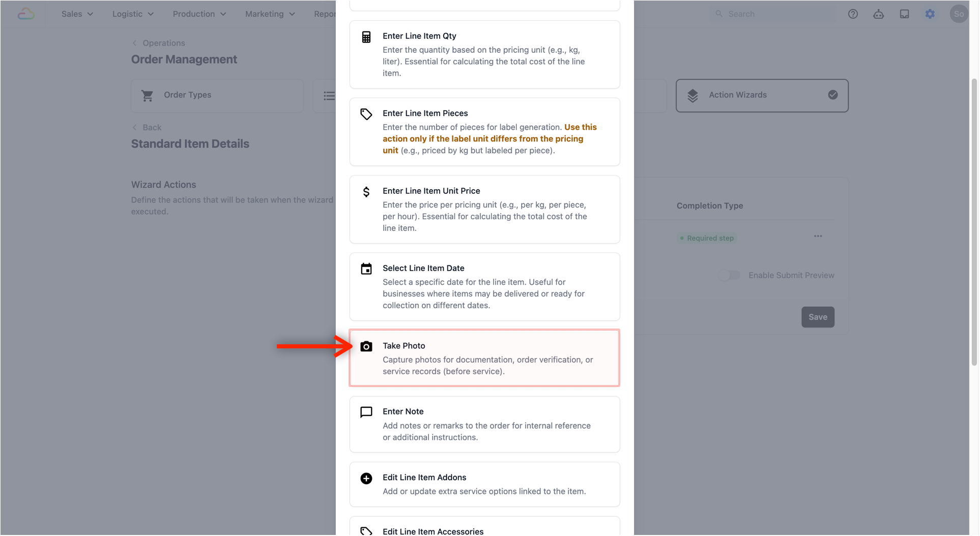980x536 pixels.
Task: Choose the Enter Line Item Qty title
Action: (x=419, y=36)
